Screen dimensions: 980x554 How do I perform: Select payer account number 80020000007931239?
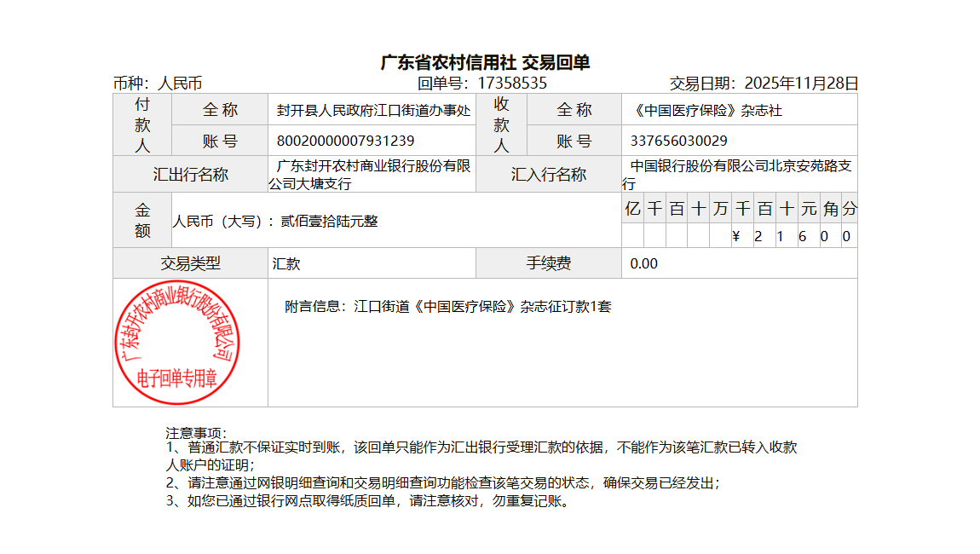(345, 141)
